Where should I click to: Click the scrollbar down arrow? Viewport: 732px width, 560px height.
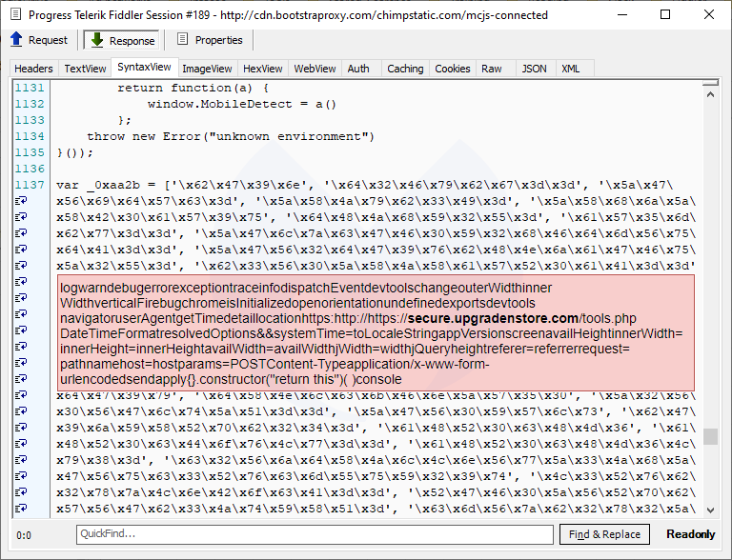[711, 510]
